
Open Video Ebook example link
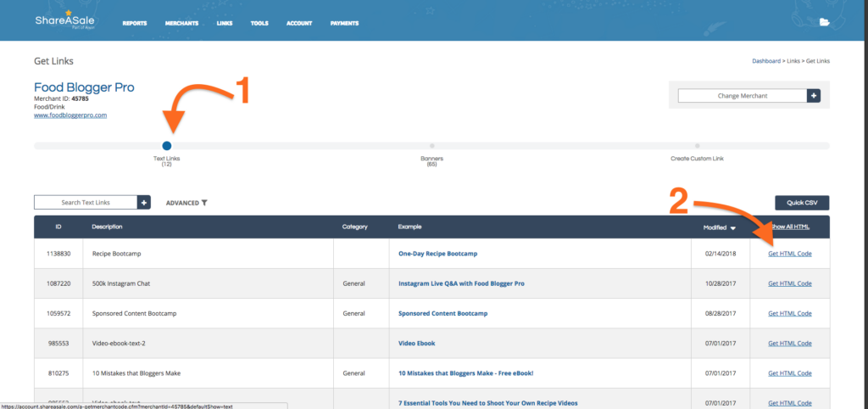417,344
